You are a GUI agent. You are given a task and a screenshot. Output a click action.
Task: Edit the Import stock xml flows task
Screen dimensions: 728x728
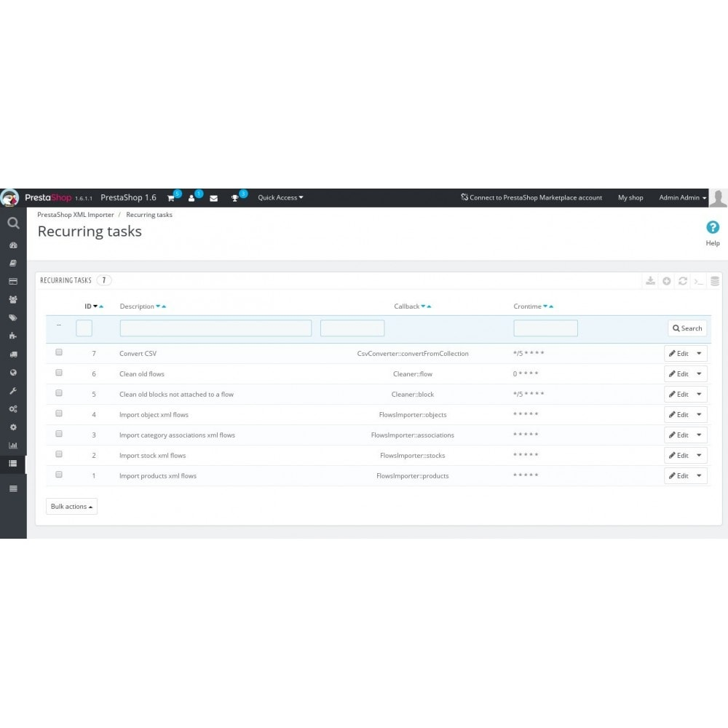(678, 456)
